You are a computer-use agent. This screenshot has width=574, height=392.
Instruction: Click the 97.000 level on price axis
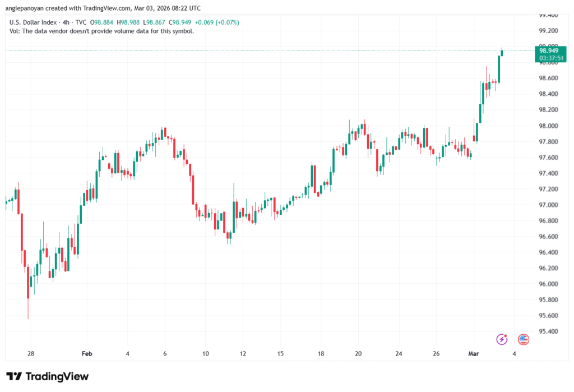pyautogui.click(x=548, y=205)
